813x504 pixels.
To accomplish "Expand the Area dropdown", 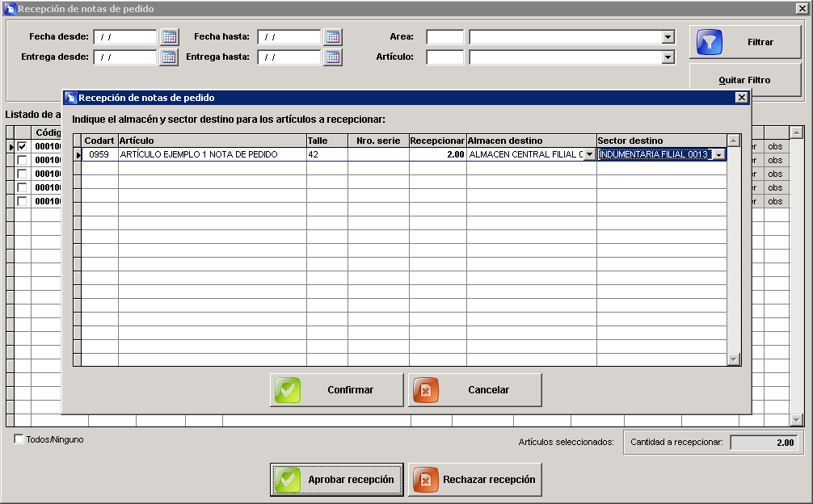I will point(668,37).
